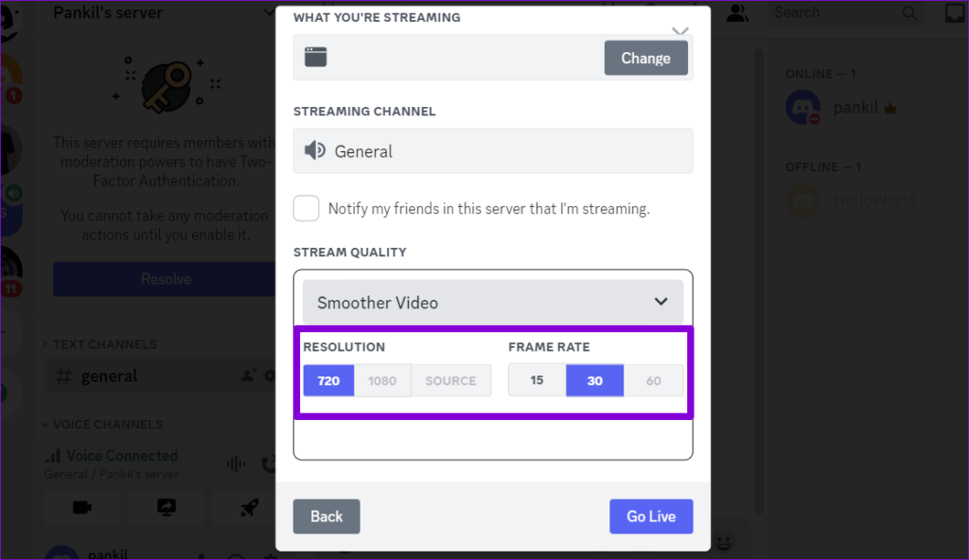
Task: Click Resolve for two-factor authentication warning
Action: pyautogui.click(x=166, y=279)
